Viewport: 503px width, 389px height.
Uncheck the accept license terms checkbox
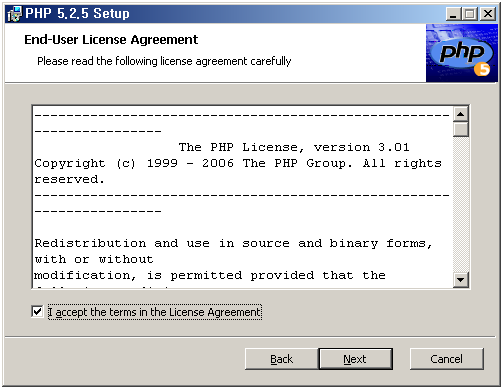coord(37,312)
